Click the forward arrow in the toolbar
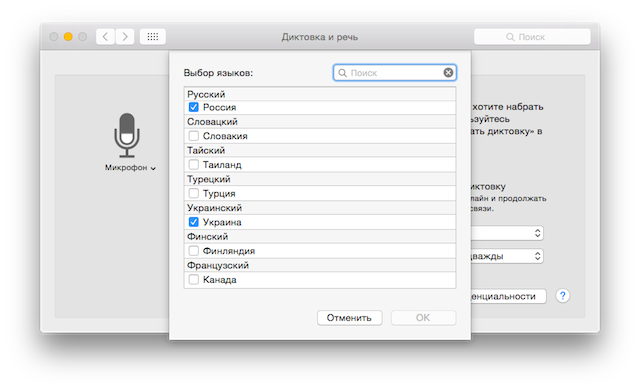 click(x=125, y=37)
